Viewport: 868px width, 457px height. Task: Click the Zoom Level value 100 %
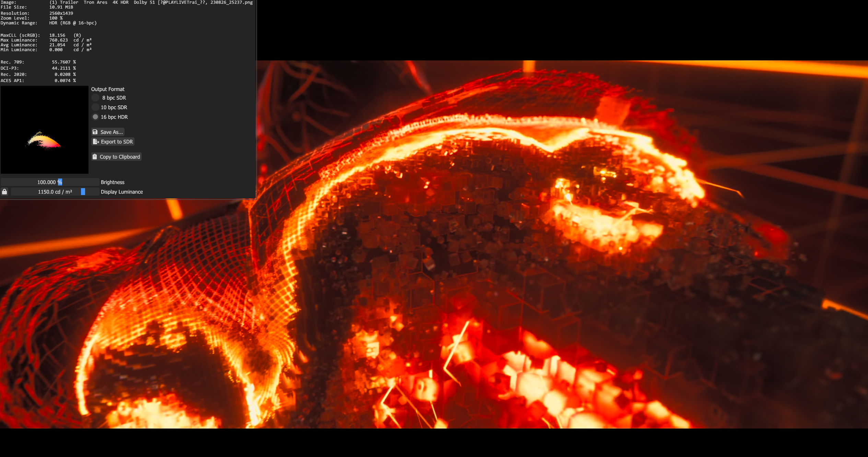(x=56, y=18)
